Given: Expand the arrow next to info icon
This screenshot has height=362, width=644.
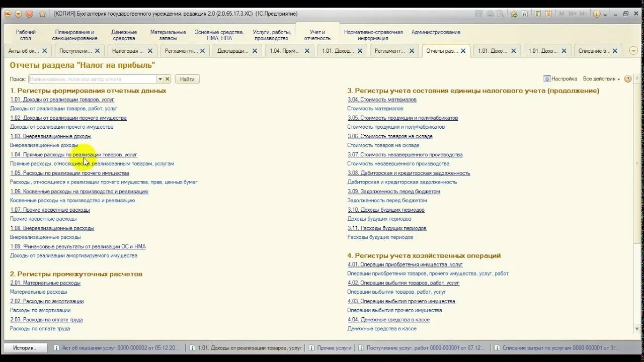Looking at the screenshot, I should pos(605,15).
